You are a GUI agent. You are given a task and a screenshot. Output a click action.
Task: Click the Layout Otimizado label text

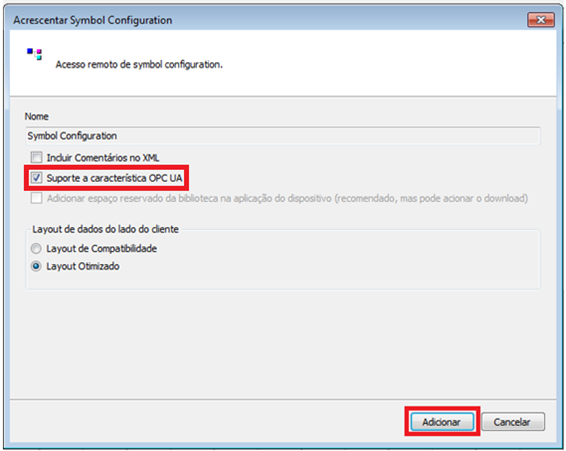[x=83, y=266]
